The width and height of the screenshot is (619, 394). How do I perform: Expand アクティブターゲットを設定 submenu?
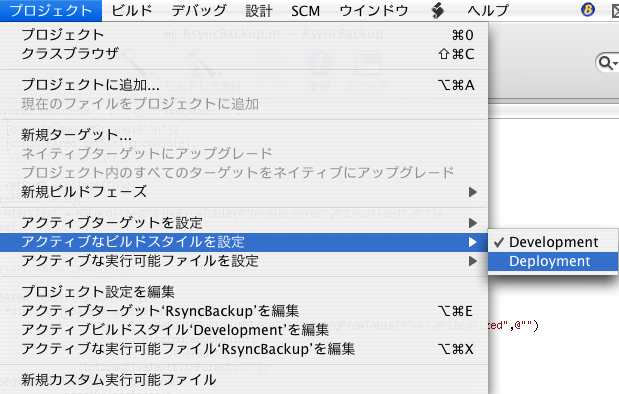[x=244, y=223]
